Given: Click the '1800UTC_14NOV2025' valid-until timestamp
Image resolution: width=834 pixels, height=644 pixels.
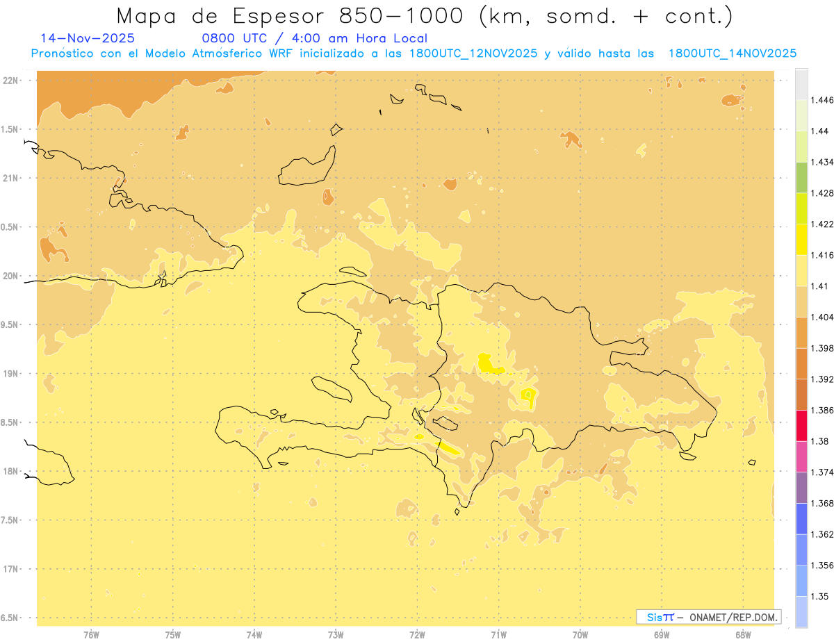Looking at the screenshot, I should tap(732, 53).
